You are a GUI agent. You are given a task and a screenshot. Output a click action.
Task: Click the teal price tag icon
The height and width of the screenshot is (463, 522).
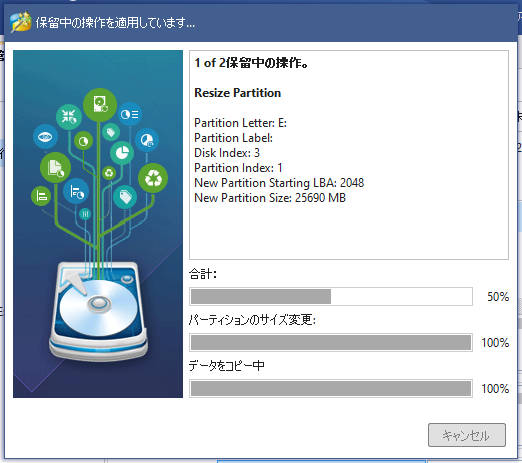click(125, 197)
